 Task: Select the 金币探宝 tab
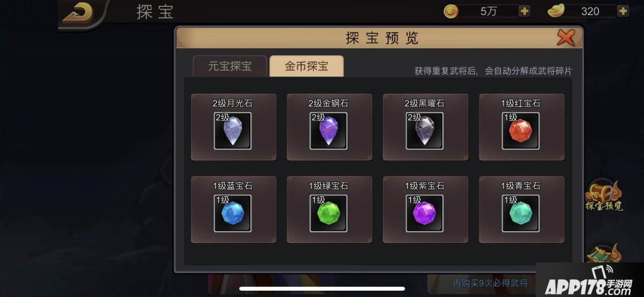tap(306, 66)
